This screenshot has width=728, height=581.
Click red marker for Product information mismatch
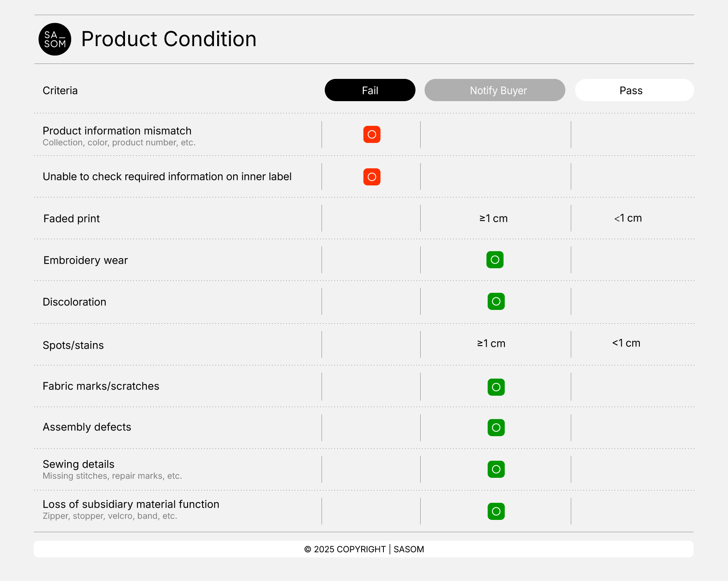(x=372, y=134)
